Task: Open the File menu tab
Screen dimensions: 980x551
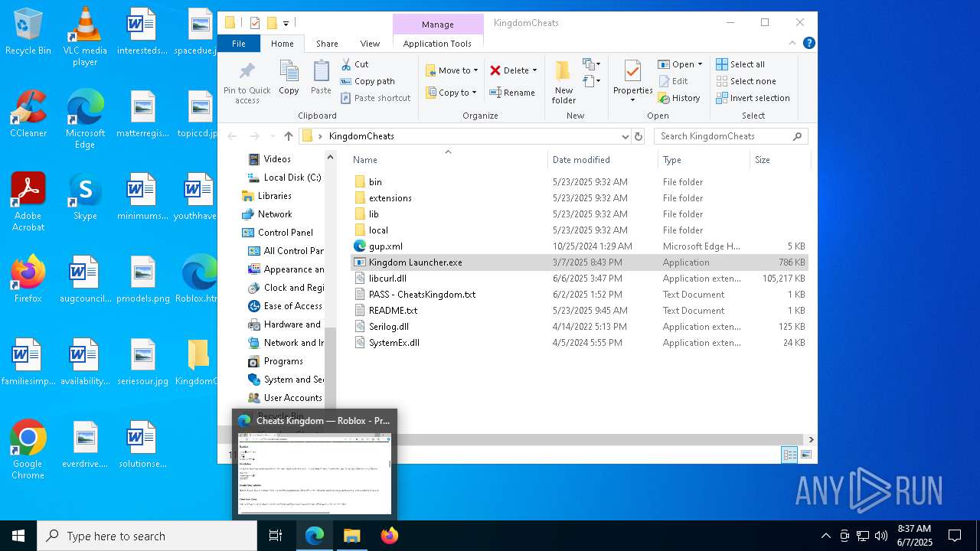Action: [x=239, y=44]
